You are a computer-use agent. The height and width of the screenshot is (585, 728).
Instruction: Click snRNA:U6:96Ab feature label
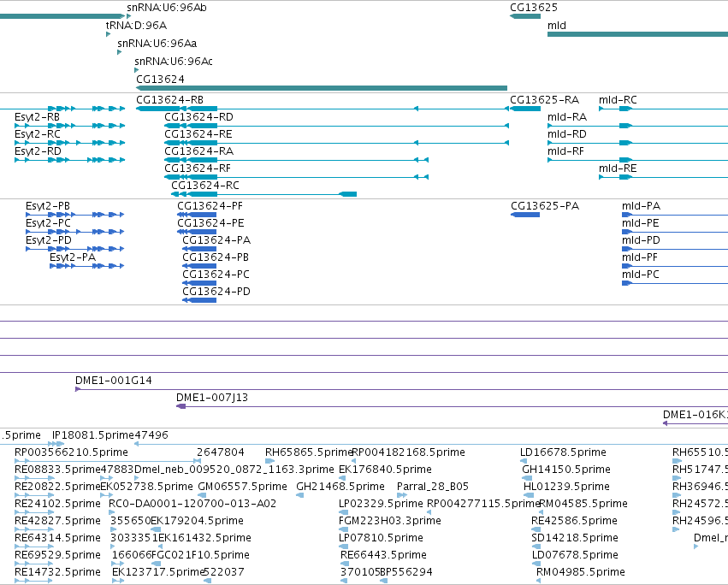point(167,8)
